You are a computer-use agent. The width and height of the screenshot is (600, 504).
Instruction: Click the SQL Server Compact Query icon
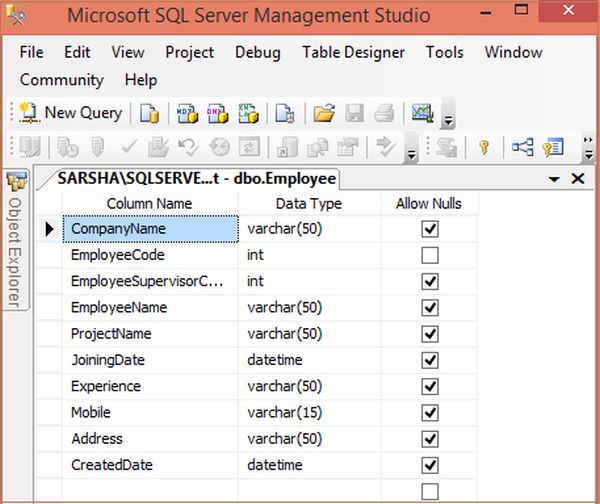coord(285,113)
